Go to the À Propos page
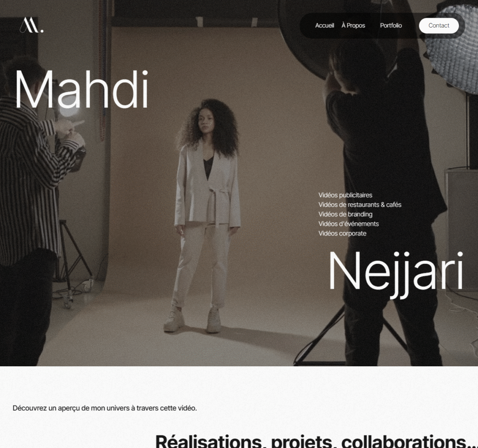 [x=353, y=26]
